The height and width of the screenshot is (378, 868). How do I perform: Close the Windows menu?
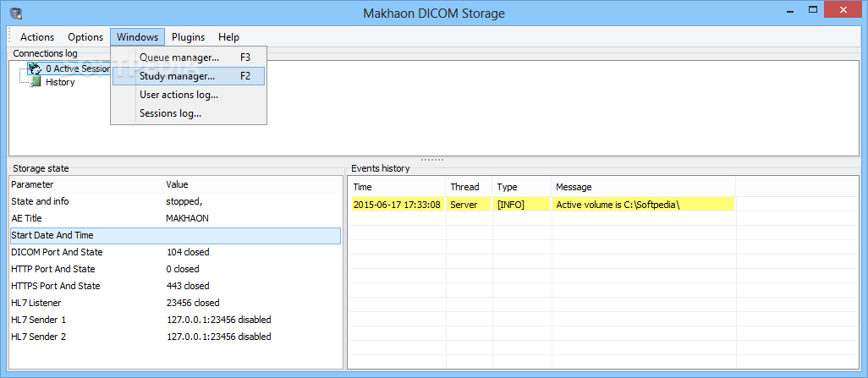[137, 37]
